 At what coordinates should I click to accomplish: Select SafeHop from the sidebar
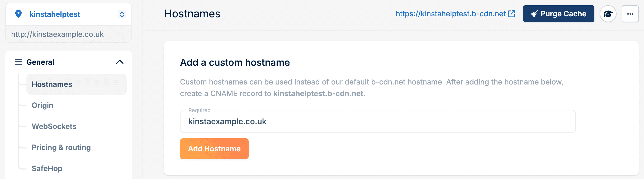47,168
